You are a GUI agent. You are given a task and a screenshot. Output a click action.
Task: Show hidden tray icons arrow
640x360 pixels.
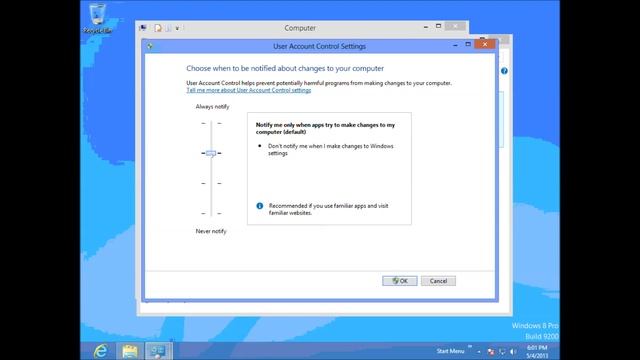click(x=479, y=351)
